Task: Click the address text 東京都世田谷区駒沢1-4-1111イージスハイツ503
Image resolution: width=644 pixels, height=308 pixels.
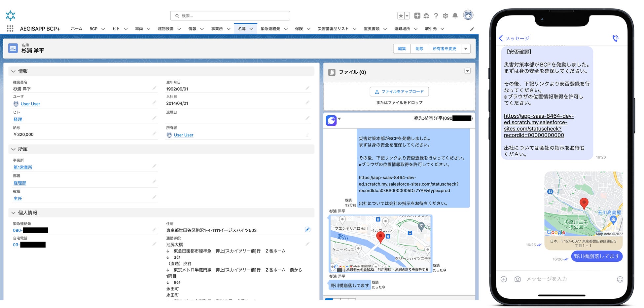Action: pyautogui.click(x=211, y=230)
